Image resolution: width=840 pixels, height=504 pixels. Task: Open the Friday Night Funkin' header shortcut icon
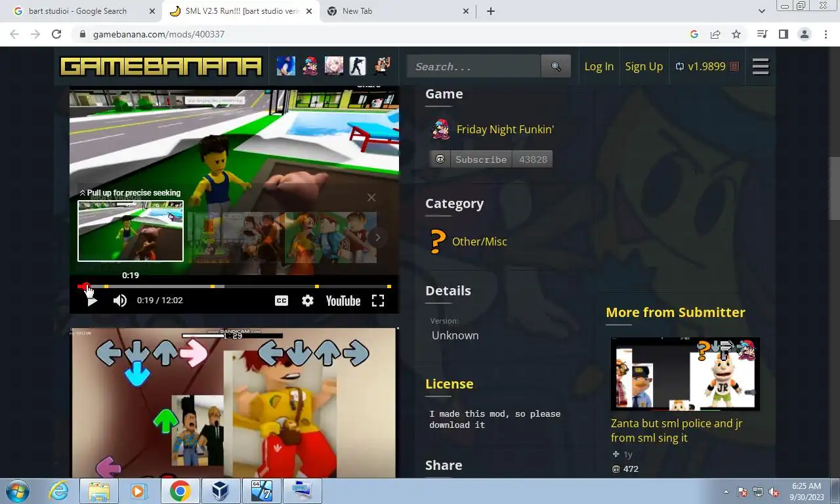click(x=310, y=66)
